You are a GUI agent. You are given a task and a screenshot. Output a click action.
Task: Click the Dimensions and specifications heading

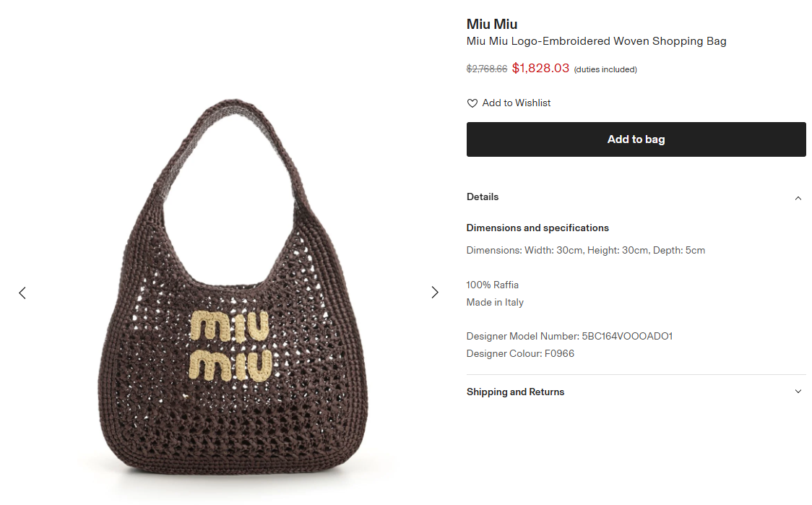click(537, 228)
